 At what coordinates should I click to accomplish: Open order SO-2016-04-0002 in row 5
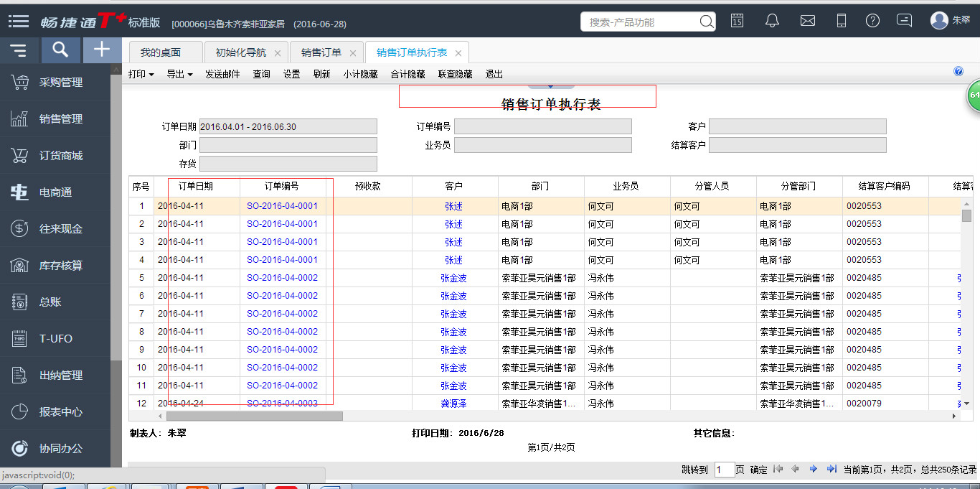pos(282,278)
